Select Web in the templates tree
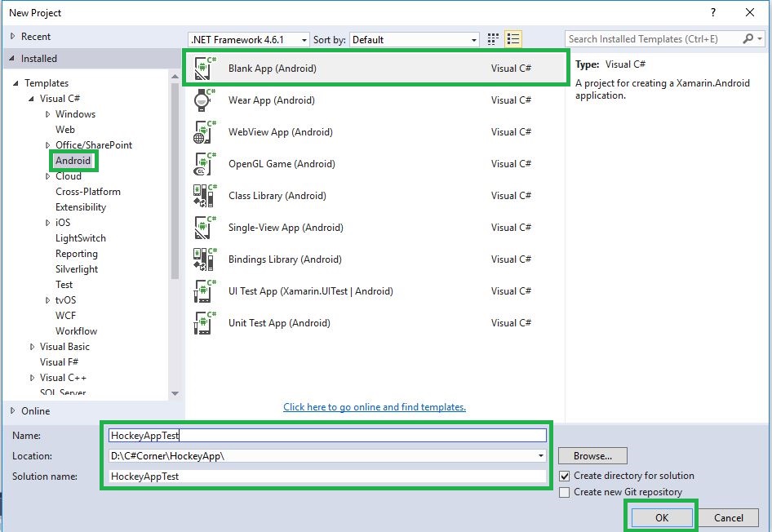Viewport: 772px width, 532px height. click(x=65, y=130)
